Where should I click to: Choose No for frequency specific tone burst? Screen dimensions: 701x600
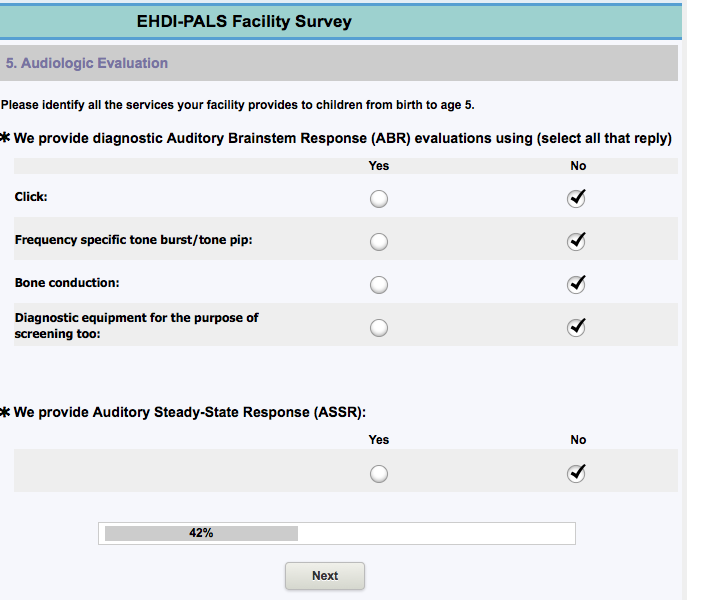[x=576, y=242]
